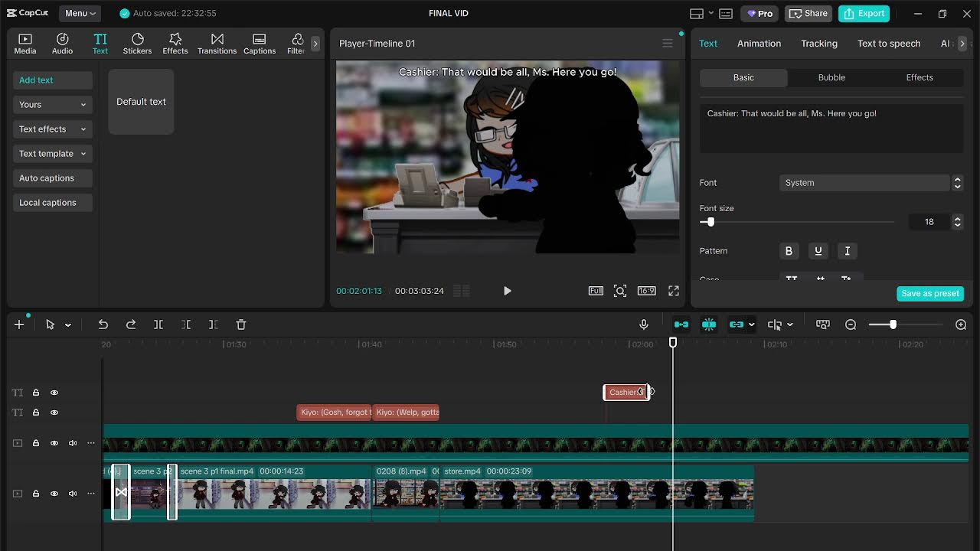Switch to the Animation tab
This screenshot has height=551, width=980.
point(759,44)
